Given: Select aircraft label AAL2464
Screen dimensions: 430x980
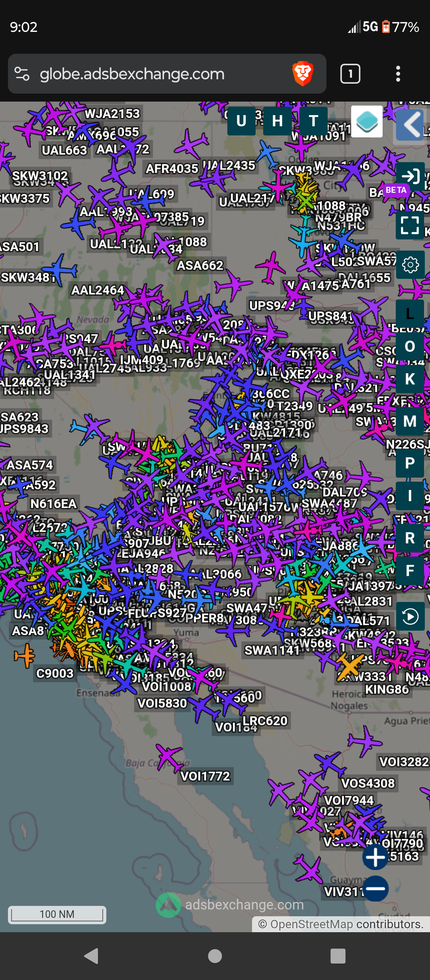Looking at the screenshot, I should 98,290.
